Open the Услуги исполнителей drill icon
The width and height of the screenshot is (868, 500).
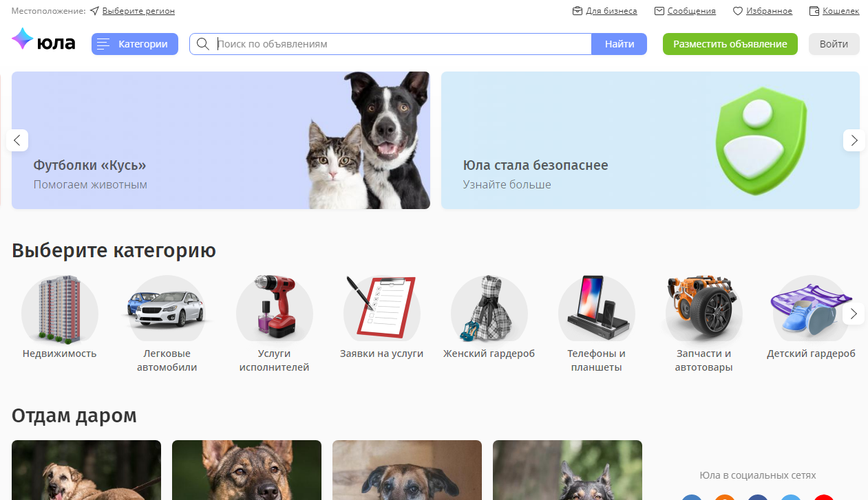coord(275,308)
